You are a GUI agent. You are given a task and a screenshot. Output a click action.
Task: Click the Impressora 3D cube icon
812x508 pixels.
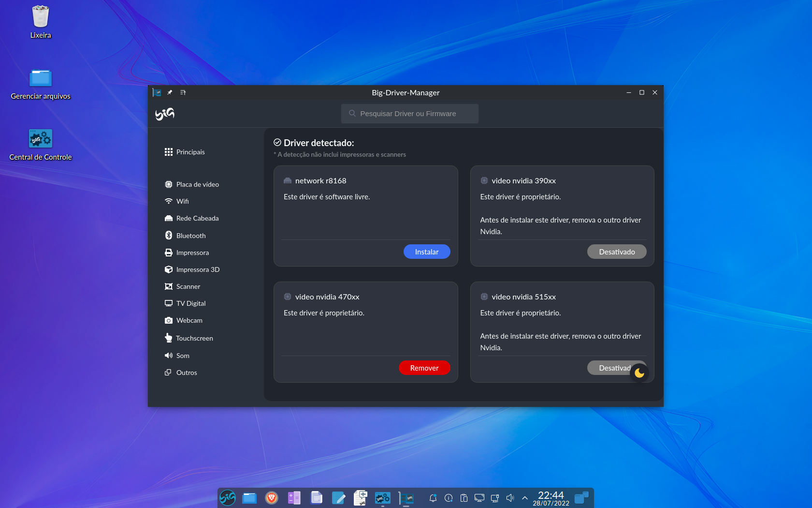click(x=169, y=269)
